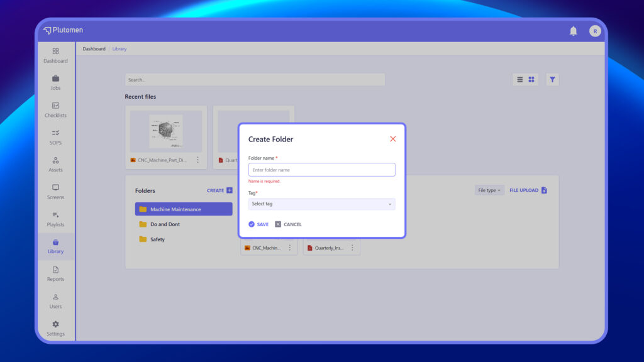Click the 'Name is required' error text
The width and height of the screenshot is (644, 362).
click(264, 182)
